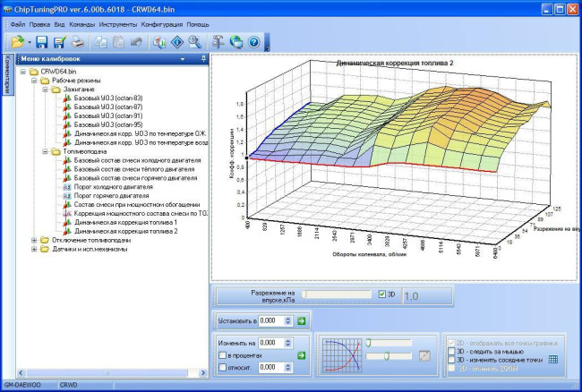
Task: Open the Инструменты menu
Action: click(117, 24)
